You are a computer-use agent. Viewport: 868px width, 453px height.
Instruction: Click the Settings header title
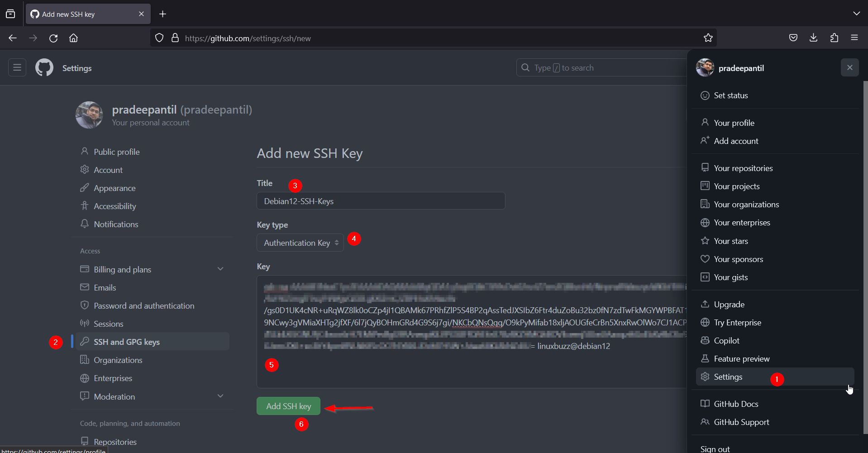click(x=77, y=68)
